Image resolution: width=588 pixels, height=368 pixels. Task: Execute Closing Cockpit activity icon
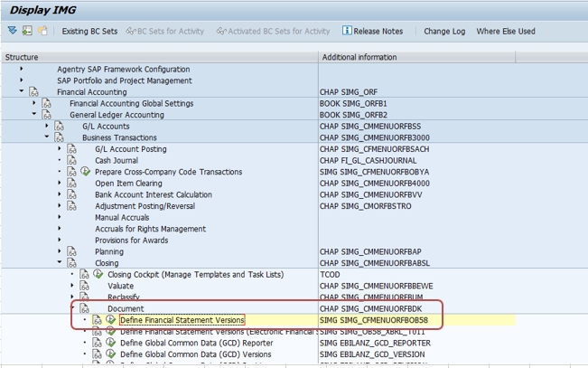coord(98,274)
